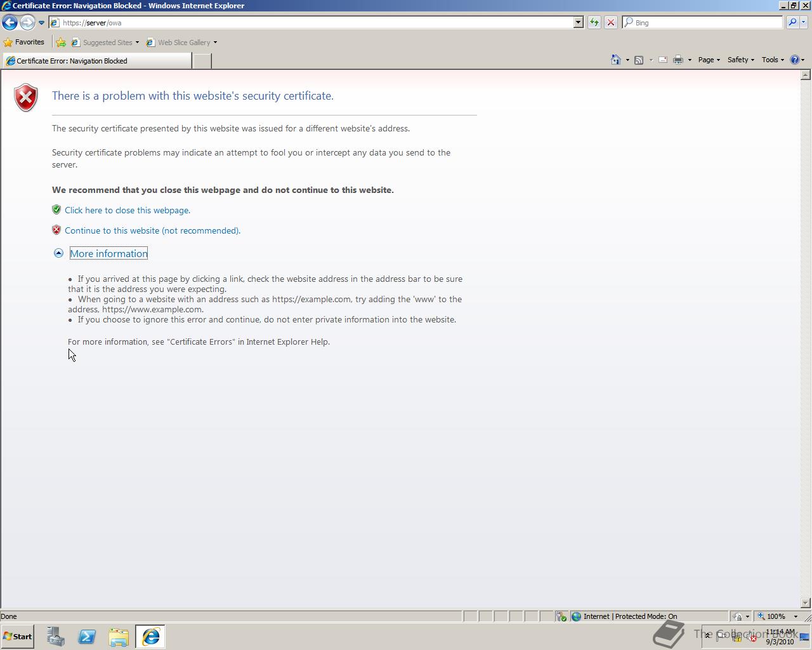Open Server Manager from the taskbar
The width and height of the screenshot is (812, 650).
coord(56,637)
